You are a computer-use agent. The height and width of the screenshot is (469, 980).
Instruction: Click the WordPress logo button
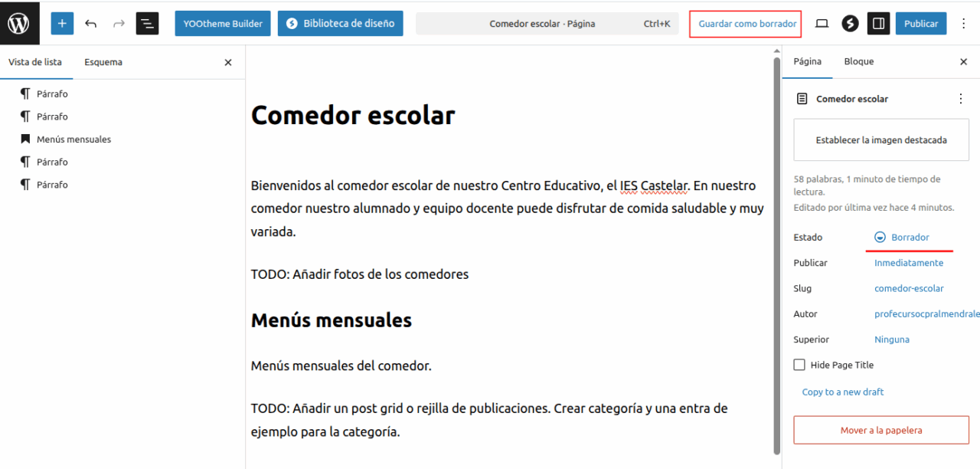(x=19, y=23)
